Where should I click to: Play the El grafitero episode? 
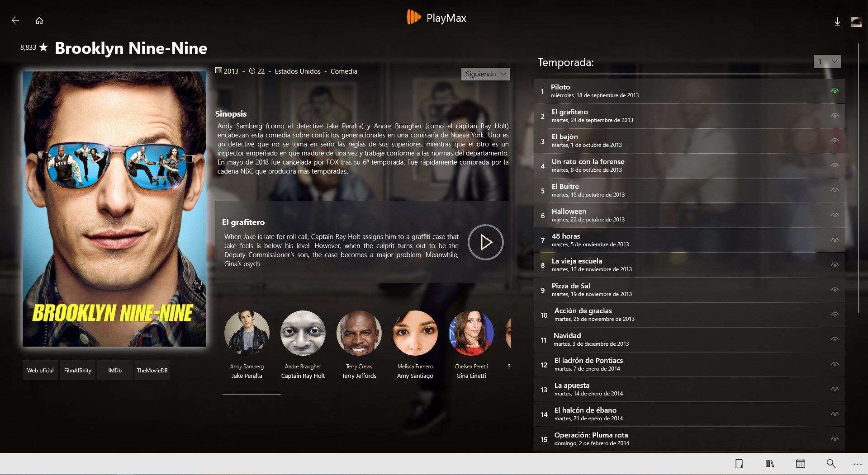tap(485, 242)
